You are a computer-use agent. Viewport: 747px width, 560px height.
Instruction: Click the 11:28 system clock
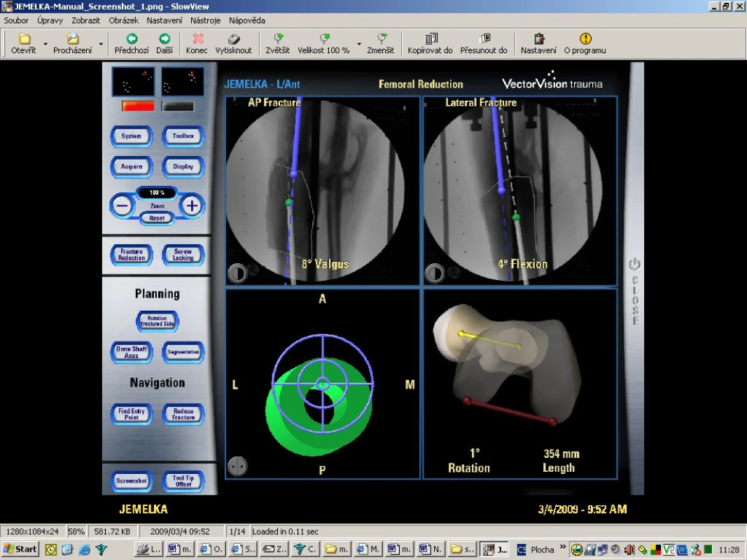click(729, 550)
